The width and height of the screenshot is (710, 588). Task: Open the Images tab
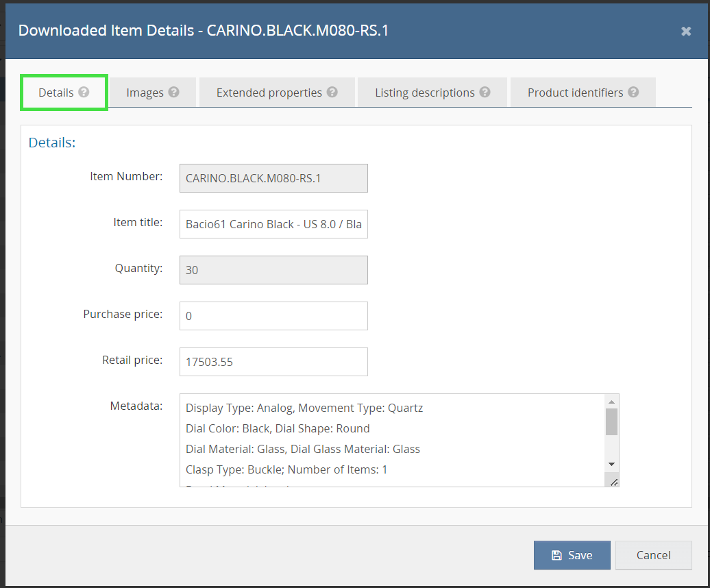[145, 93]
